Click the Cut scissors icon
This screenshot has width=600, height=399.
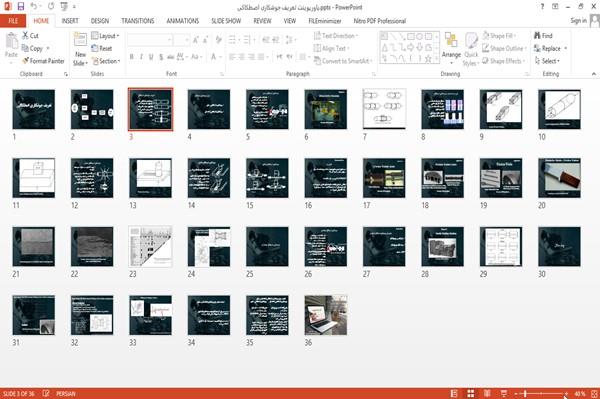pos(26,36)
